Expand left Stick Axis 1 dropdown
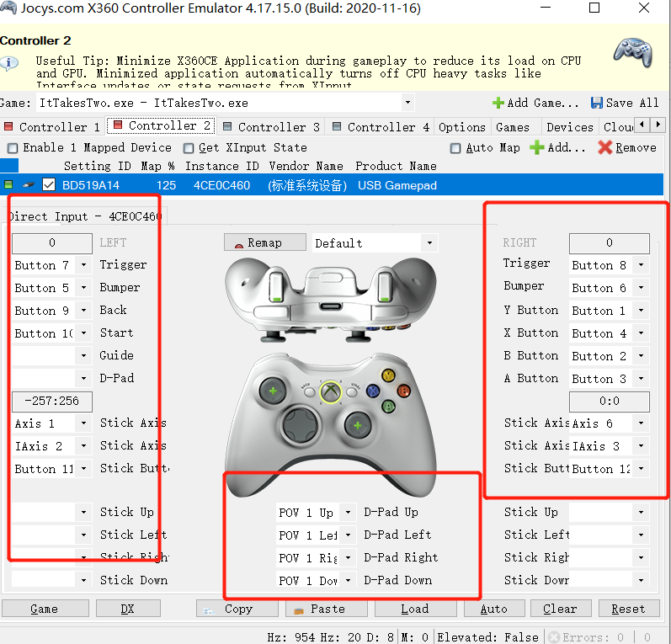The width and height of the screenshot is (671, 644). click(83, 423)
